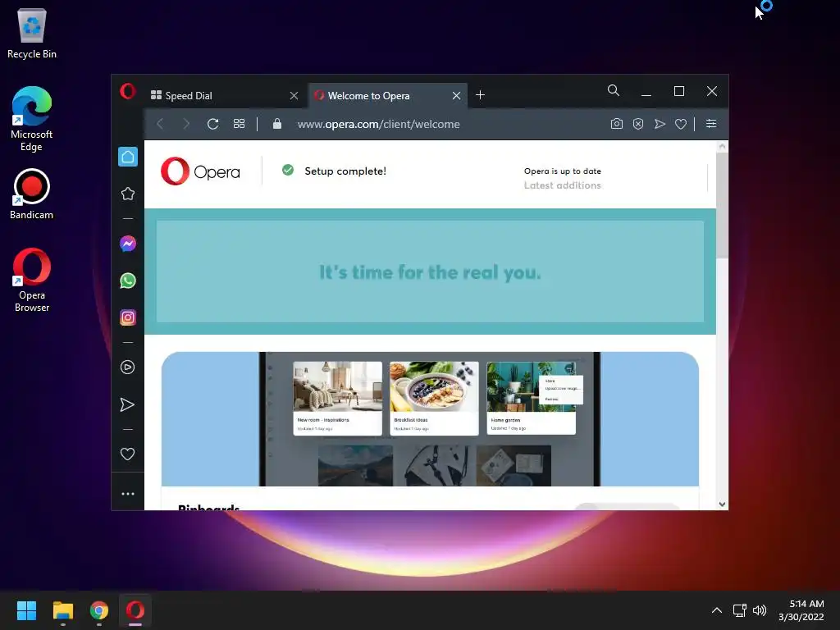Select the Bandicam desktop shortcut
The image size is (840, 630).
pos(32,194)
